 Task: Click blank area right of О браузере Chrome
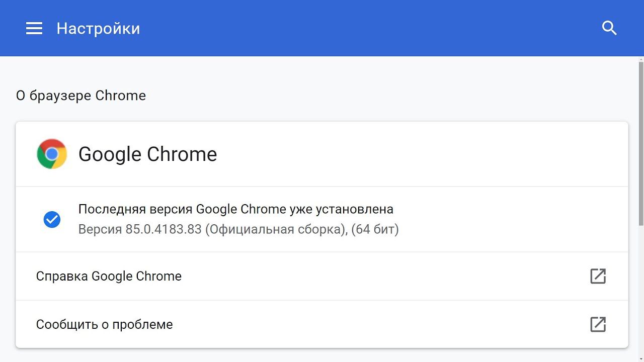(x=352, y=96)
